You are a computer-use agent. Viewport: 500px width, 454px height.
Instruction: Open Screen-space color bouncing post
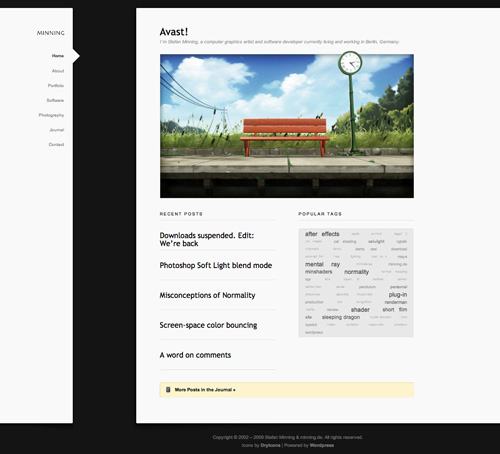[x=208, y=325]
